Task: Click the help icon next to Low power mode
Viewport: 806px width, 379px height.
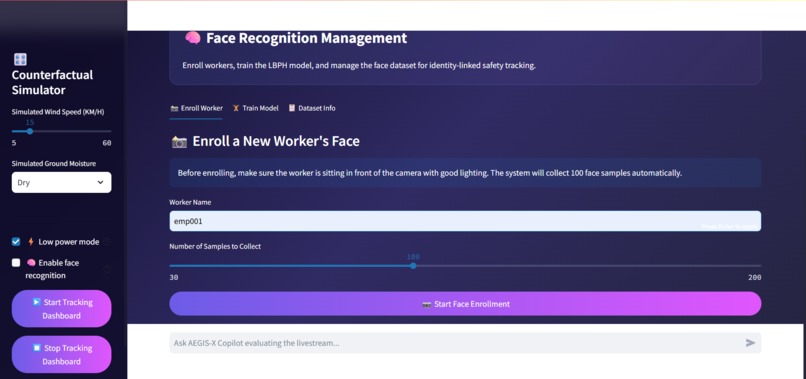Action: (107, 242)
